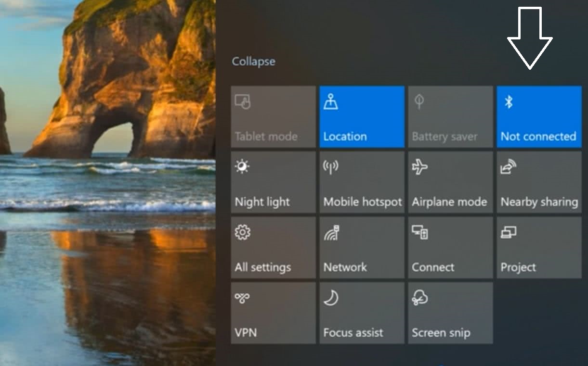Click the VPN icon

pos(242,298)
